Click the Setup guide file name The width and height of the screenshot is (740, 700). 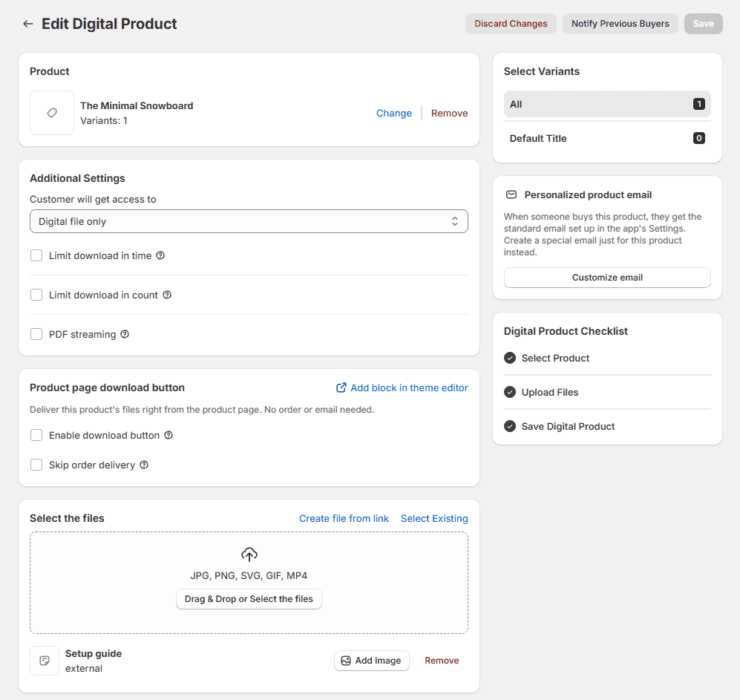pyautogui.click(x=94, y=654)
